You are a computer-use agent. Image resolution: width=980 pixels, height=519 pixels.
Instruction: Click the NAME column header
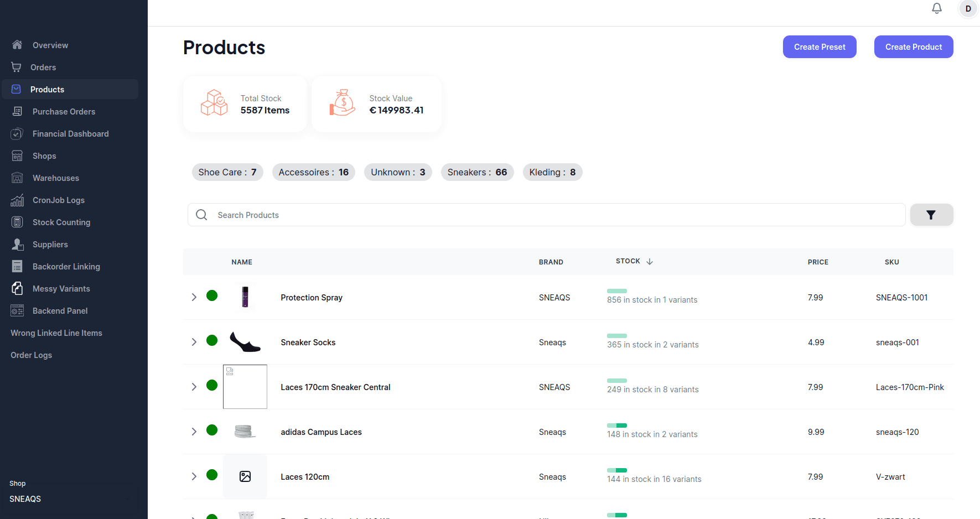[x=242, y=262]
